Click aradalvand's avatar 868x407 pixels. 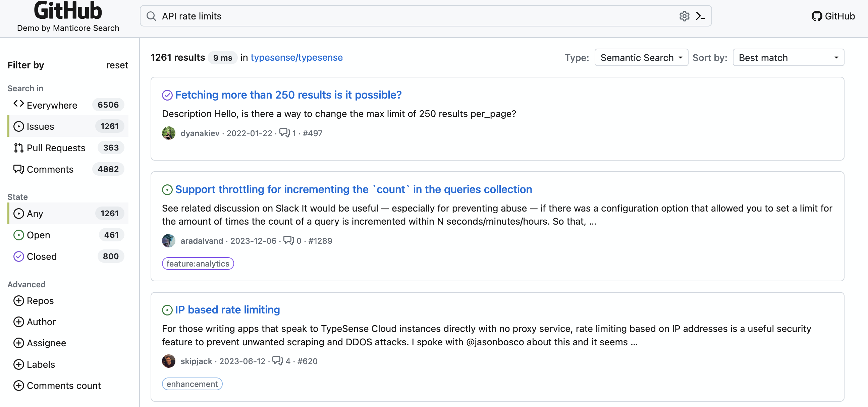(168, 241)
